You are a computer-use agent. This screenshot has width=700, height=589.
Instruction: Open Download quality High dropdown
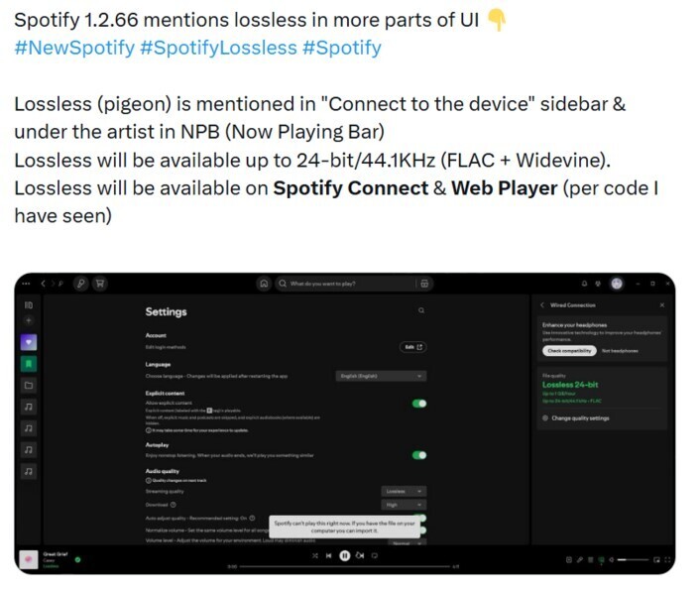404,505
